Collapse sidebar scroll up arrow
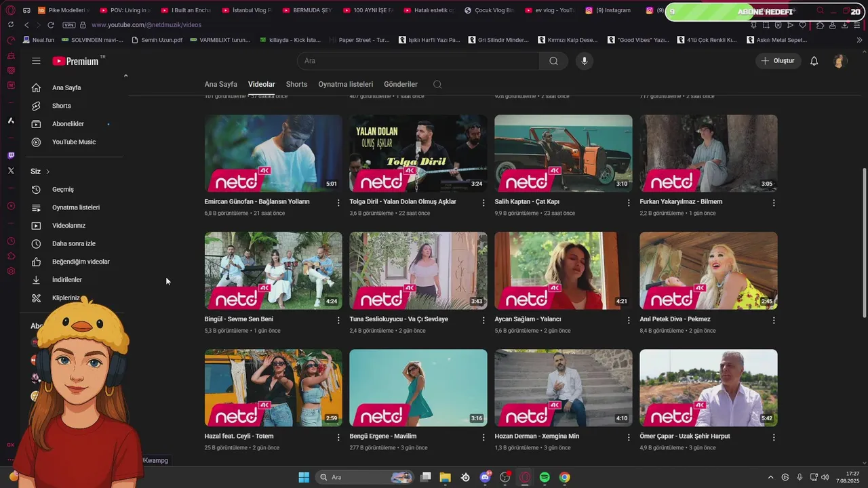This screenshot has height=488, width=868. click(125, 76)
